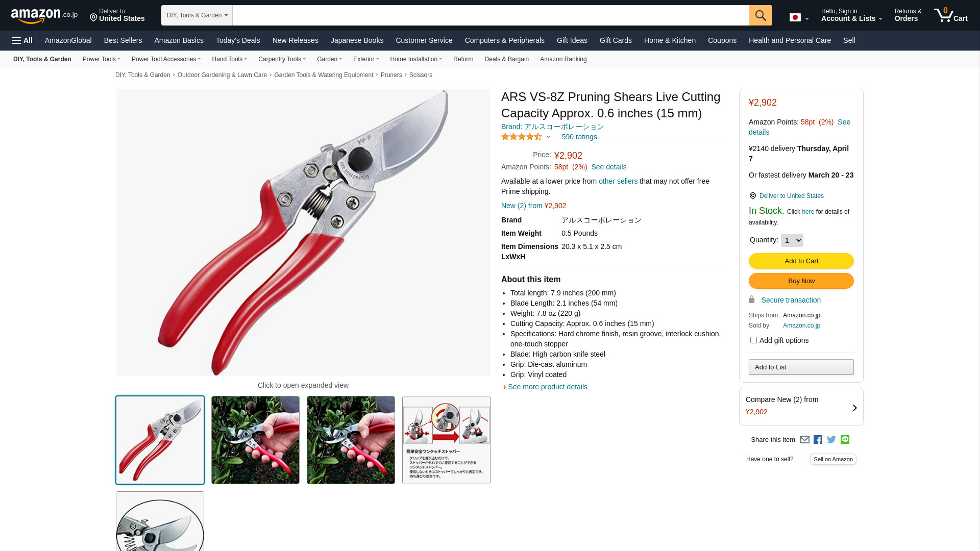Open Today's Deals in navigation bar
The width and height of the screenshot is (980, 551).
click(x=238, y=40)
